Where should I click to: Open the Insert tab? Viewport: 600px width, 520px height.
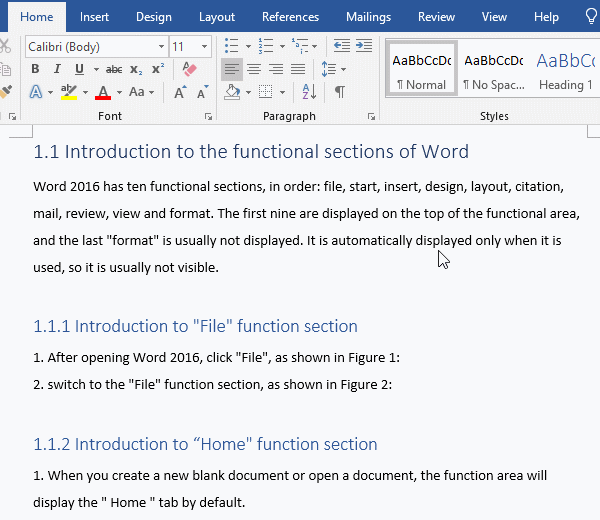[94, 17]
